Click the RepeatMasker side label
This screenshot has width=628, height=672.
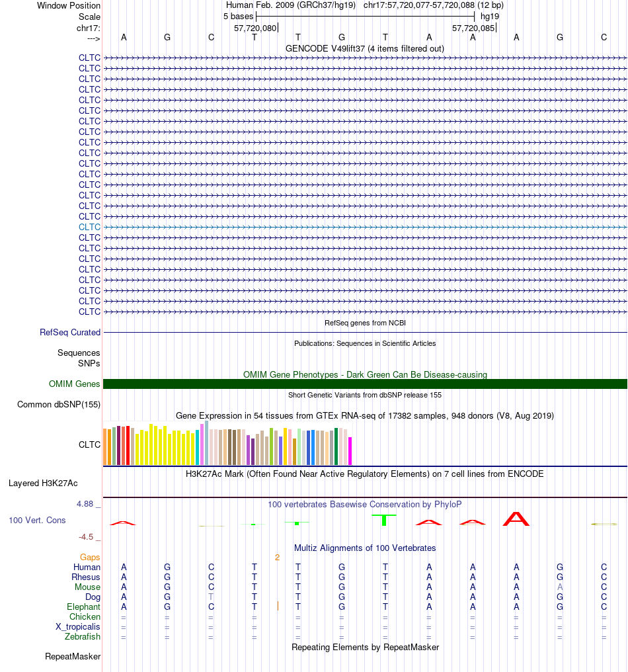coord(73,657)
